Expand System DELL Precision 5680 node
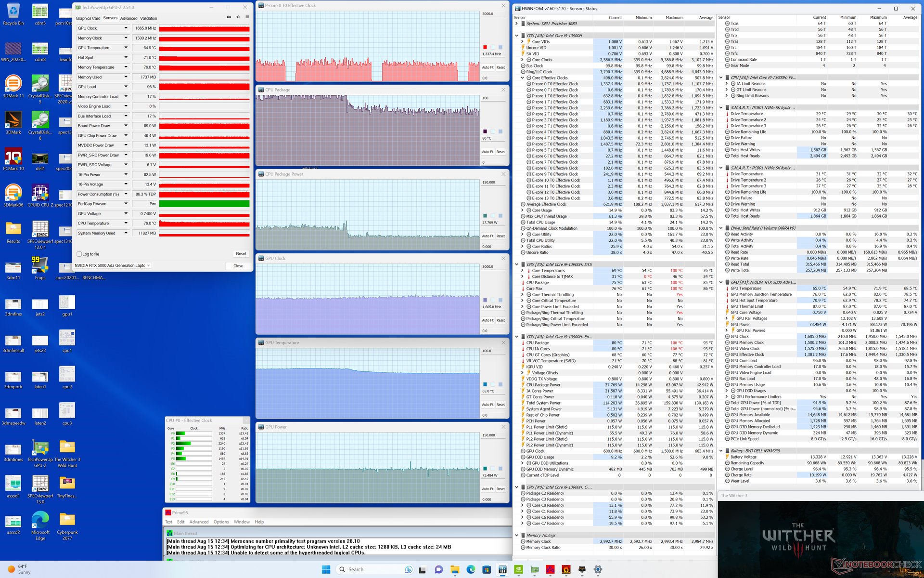The image size is (924, 578). pos(517,24)
